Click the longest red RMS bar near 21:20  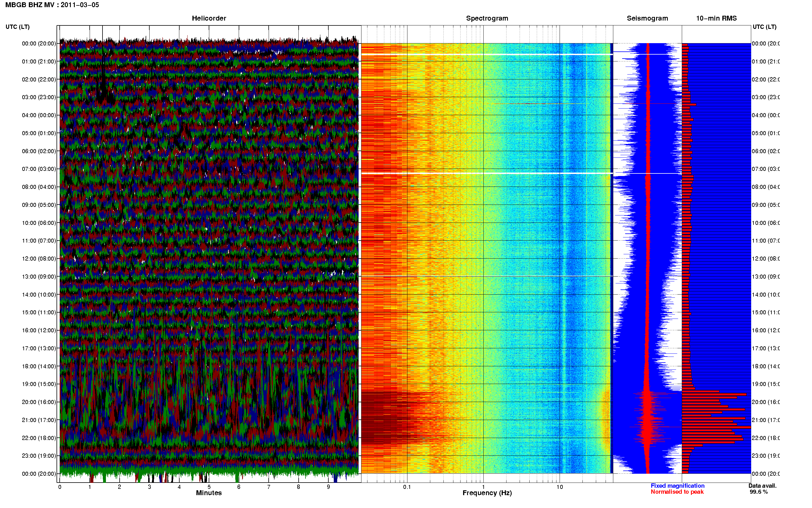pos(716,427)
